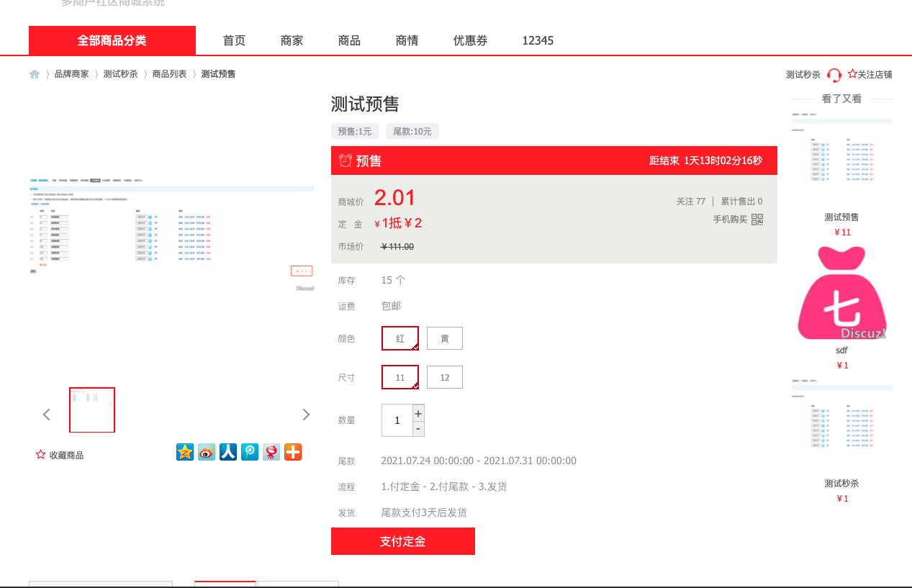Go to the 优惠券 coupons page

(471, 41)
